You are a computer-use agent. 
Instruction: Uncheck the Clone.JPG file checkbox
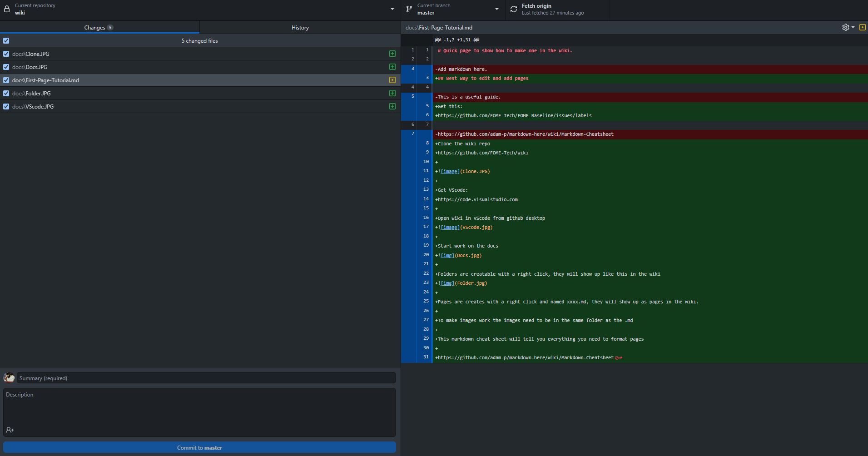6,54
